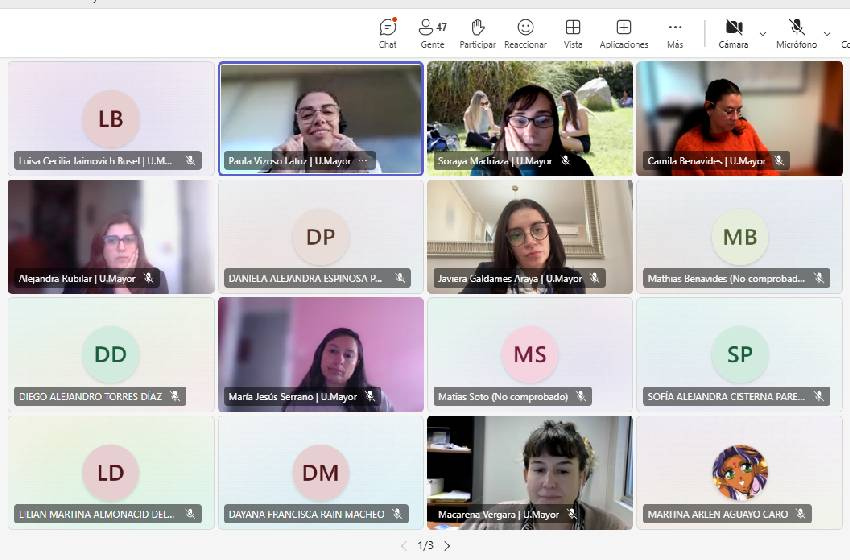
Task: Raise hand with Participar
Action: point(478,34)
